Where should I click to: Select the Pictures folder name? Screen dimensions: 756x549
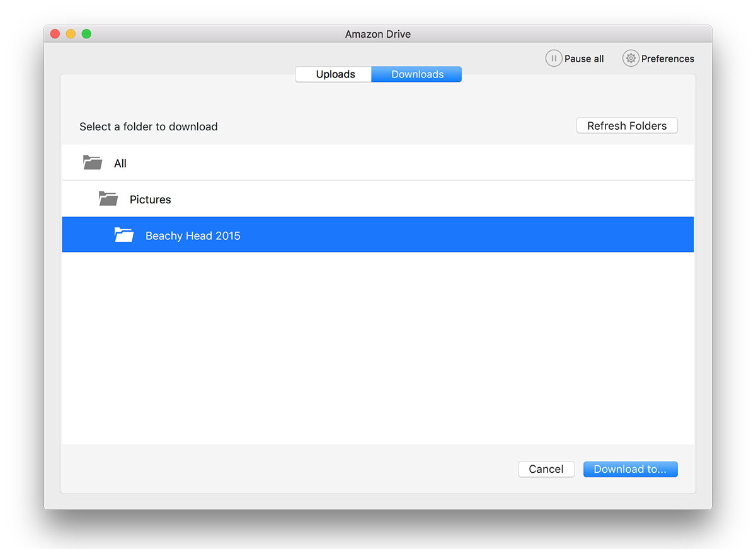(x=151, y=200)
